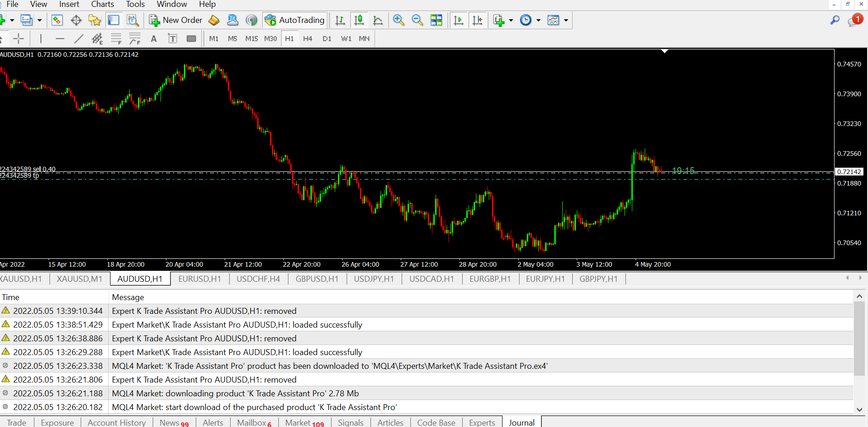Expand the Profiles dropdown arrow

click(x=39, y=20)
